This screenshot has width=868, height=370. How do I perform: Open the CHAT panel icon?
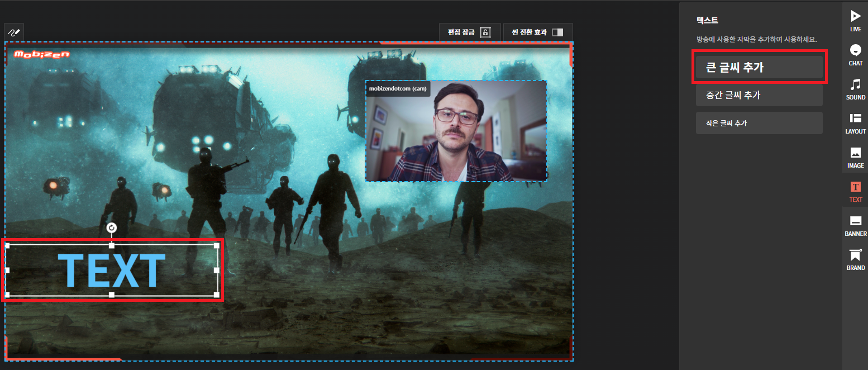pos(855,55)
